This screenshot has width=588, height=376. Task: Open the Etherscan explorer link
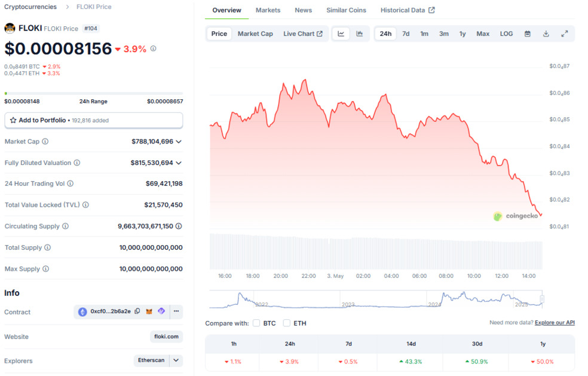point(151,360)
